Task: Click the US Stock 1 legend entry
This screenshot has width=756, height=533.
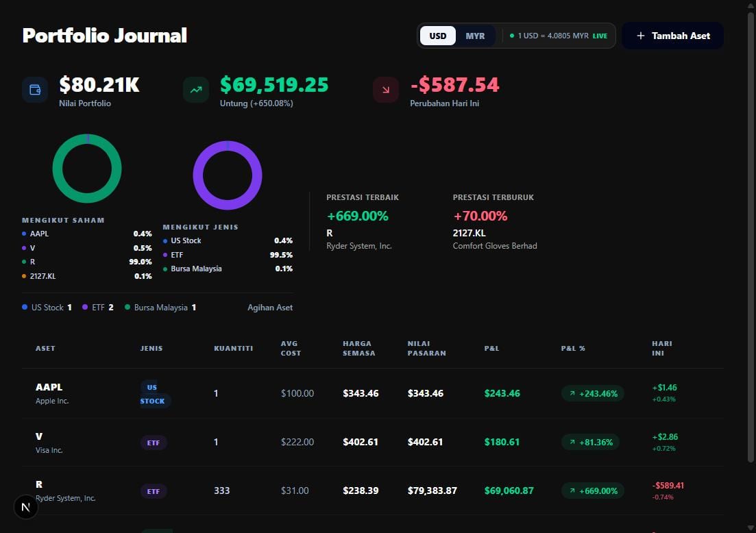Action: pos(47,308)
